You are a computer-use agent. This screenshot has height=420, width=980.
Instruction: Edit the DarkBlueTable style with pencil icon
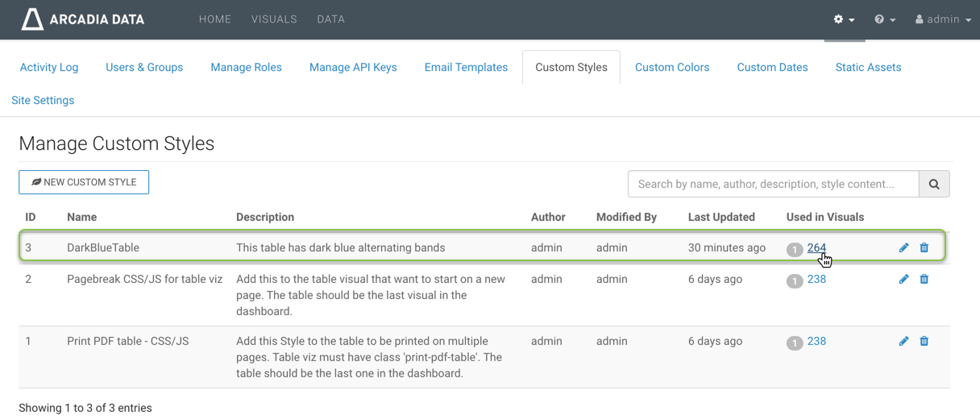click(x=903, y=247)
